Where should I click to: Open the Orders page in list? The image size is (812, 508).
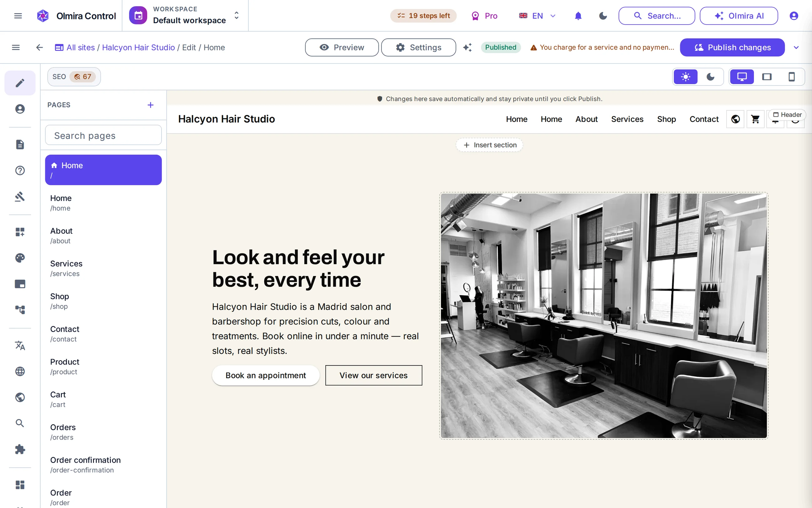click(103, 432)
